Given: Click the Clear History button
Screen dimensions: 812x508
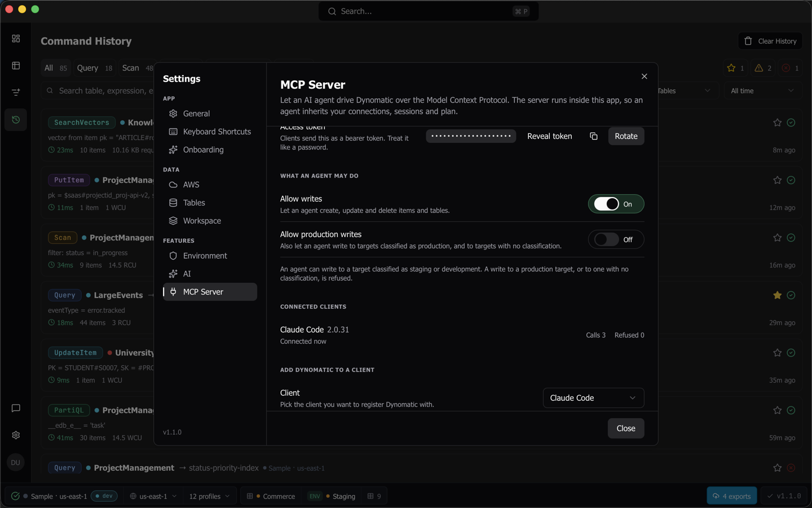Looking at the screenshot, I should click(x=770, y=41).
